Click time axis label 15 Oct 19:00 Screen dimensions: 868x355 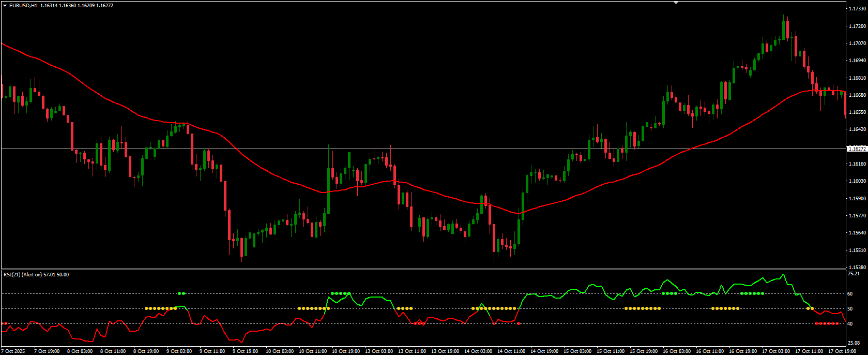tap(644, 351)
